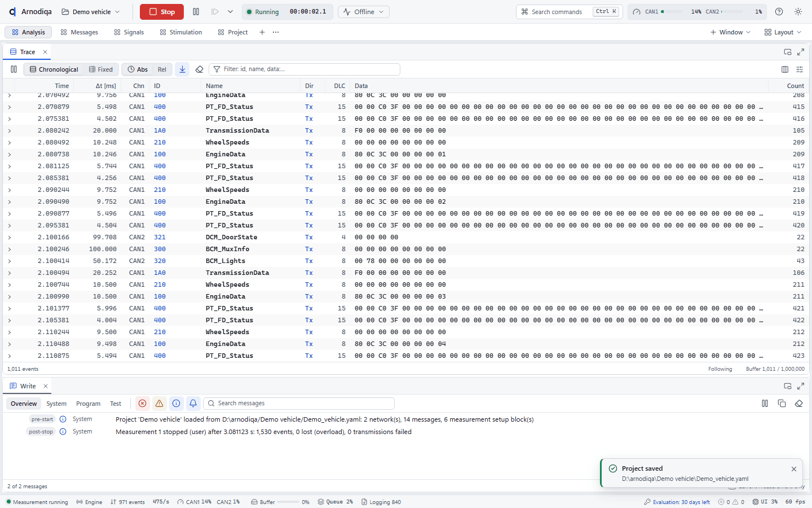Clear the Trace with the eraser icon
The height and width of the screenshot is (508, 812).
(199, 69)
